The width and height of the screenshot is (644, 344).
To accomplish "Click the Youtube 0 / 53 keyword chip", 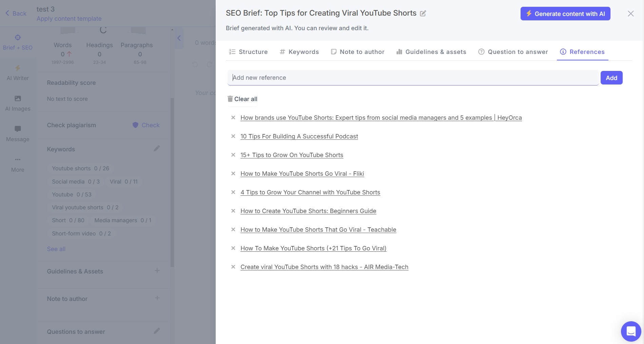I will [x=72, y=195].
